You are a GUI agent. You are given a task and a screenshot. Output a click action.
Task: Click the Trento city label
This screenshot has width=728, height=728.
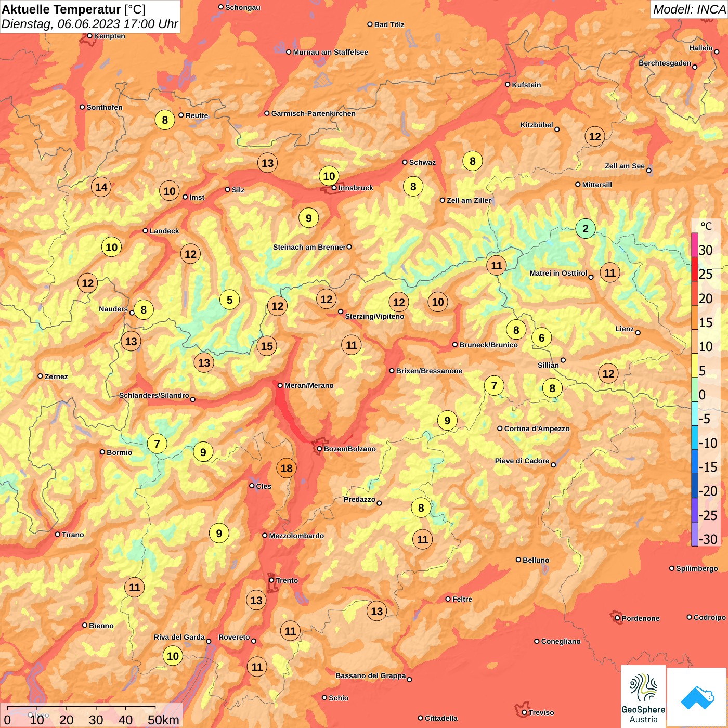287,580
